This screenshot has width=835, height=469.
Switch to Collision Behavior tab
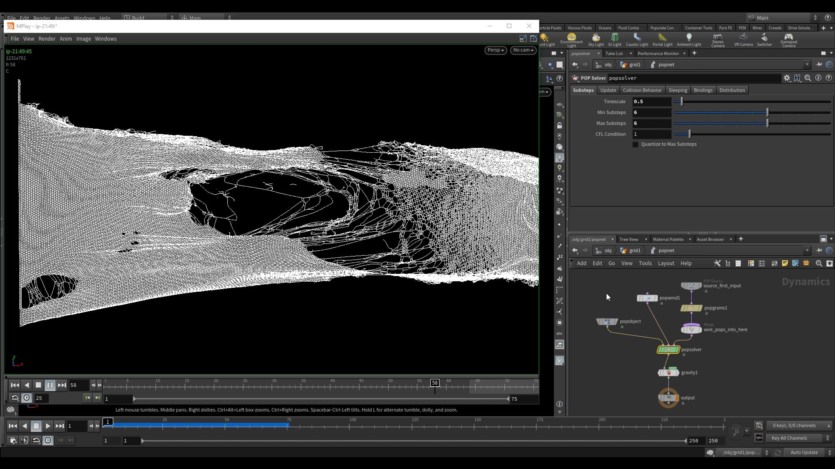[642, 90]
